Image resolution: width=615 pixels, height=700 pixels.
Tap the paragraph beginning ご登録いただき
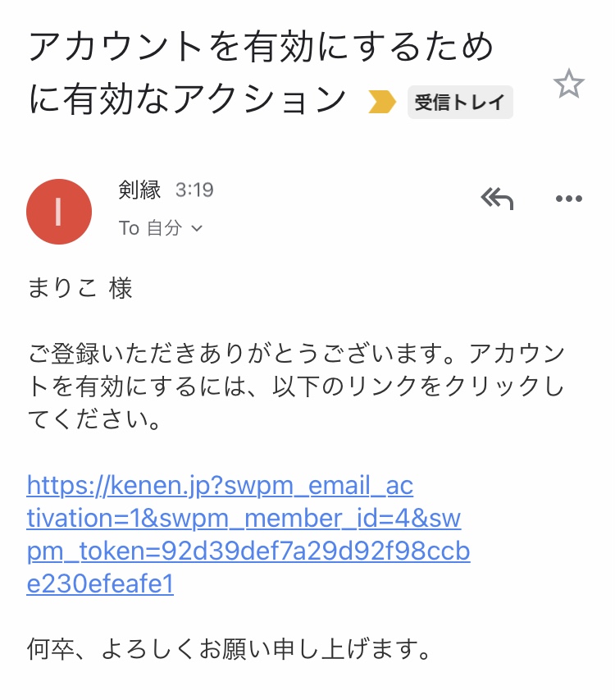click(x=296, y=355)
